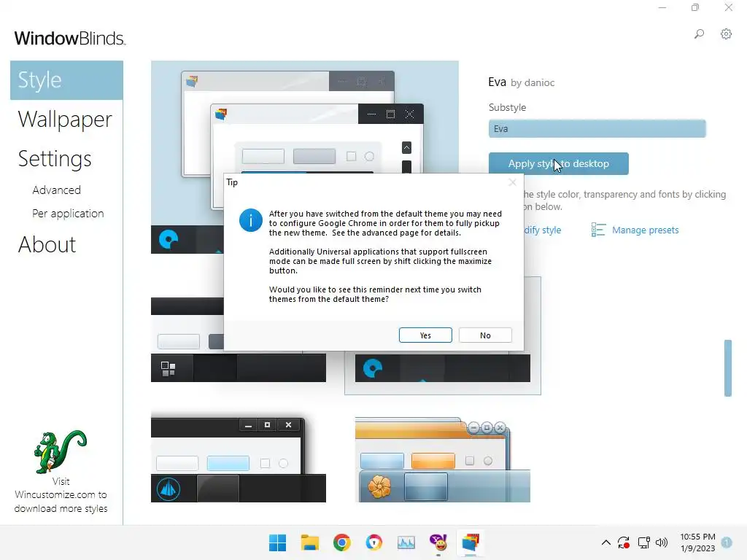Open the performance monitor graph taskbar icon
The width and height of the screenshot is (747, 560).
tap(406, 542)
